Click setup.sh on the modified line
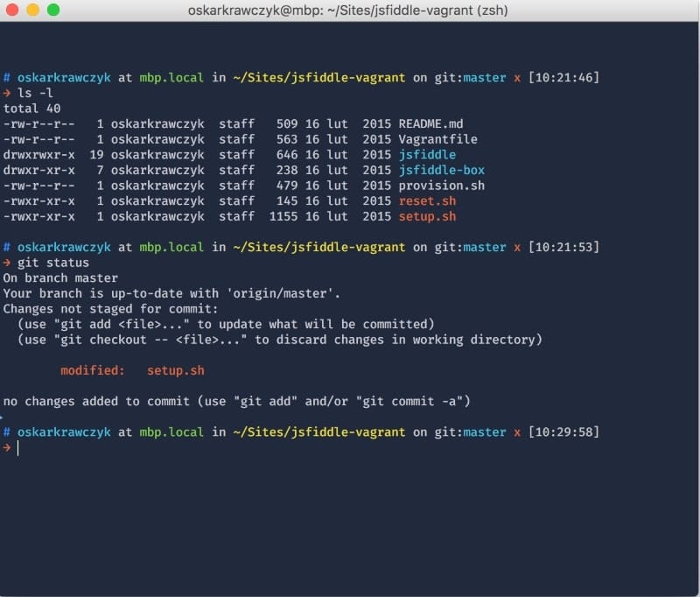Screen dimensions: 700x597 (x=175, y=370)
